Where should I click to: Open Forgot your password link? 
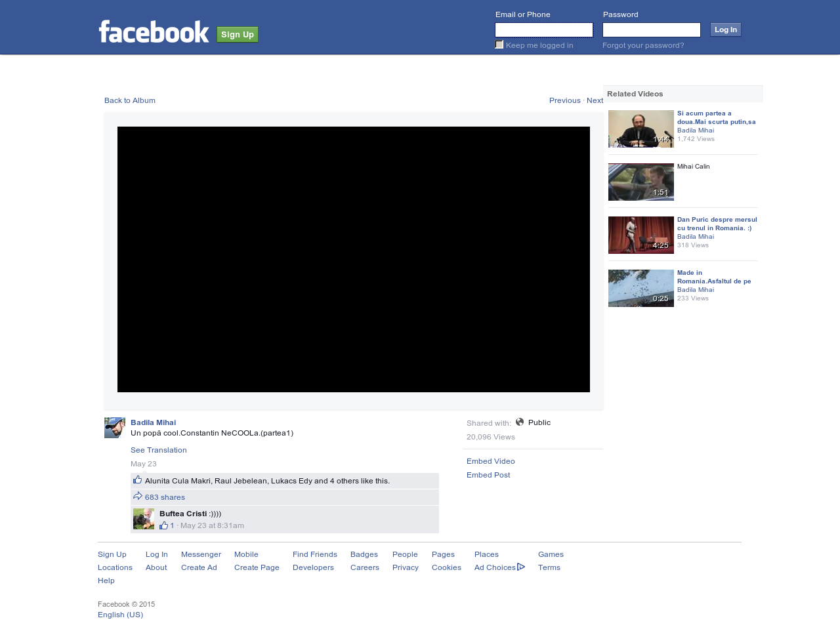pyautogui.click(x=643, y=45)
